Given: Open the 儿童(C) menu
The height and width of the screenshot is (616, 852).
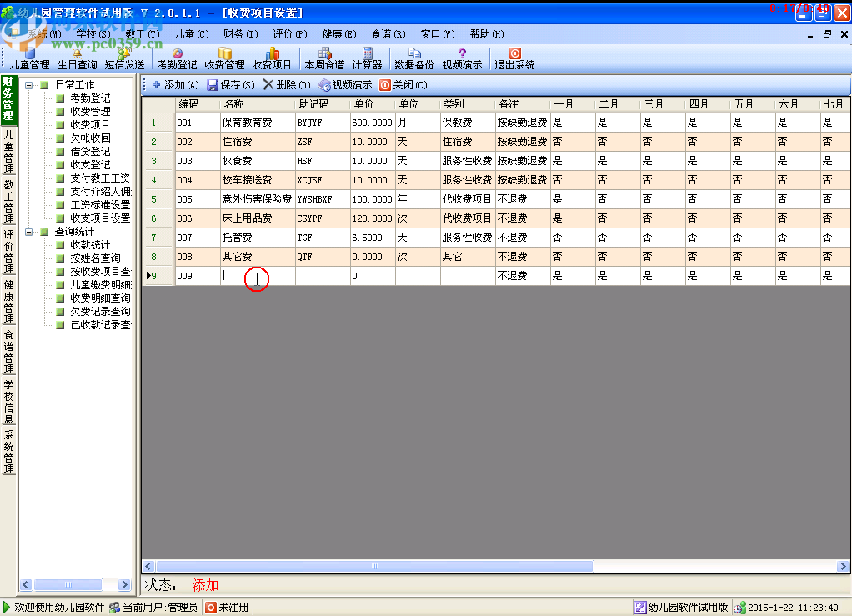Looking at the screenshot, I should pyautogui.click(x=191, y=33).
